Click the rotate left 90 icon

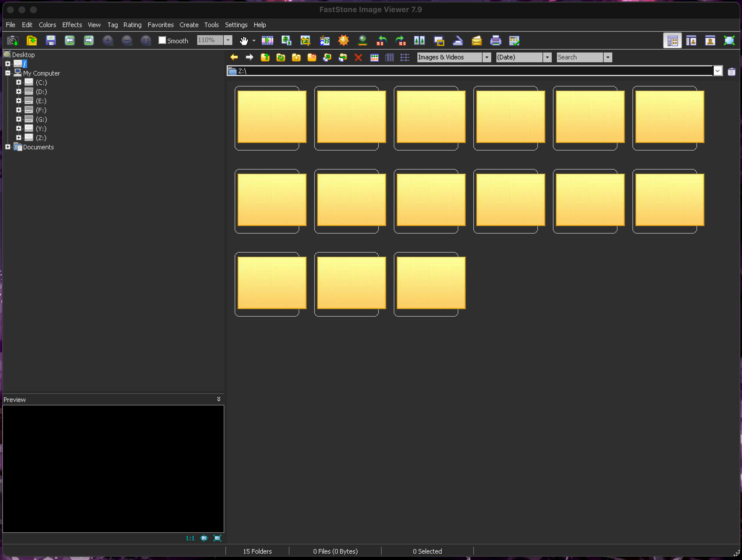click(x=381, y=41)
